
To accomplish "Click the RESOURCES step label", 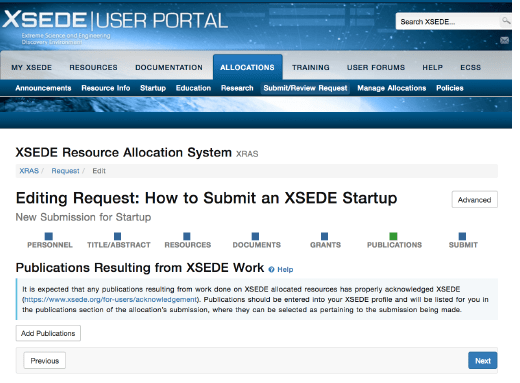I will [x=188, y=245].
